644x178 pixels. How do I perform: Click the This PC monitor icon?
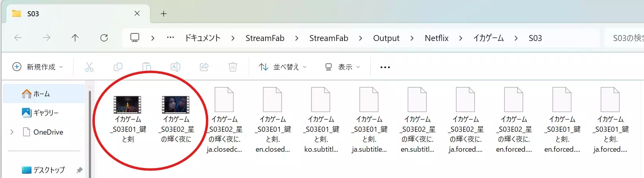pyautogui.click(x=135, y=38)
